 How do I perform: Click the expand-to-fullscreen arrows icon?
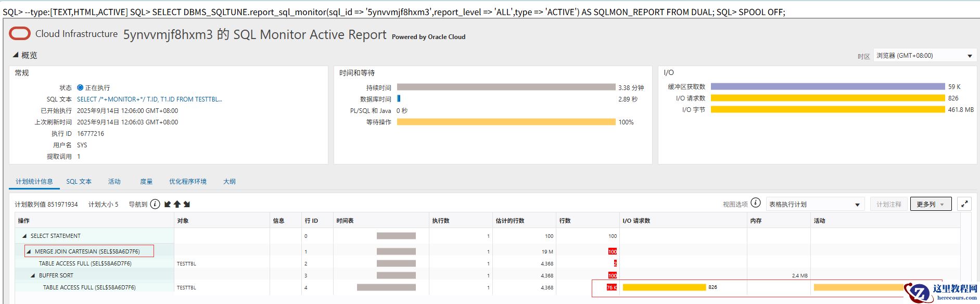click(x=964, y=204)
